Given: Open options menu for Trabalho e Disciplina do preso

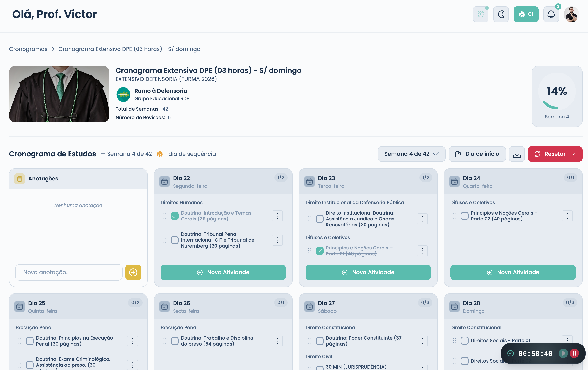Looking at the screenshot, I should (x=277, y=341).
